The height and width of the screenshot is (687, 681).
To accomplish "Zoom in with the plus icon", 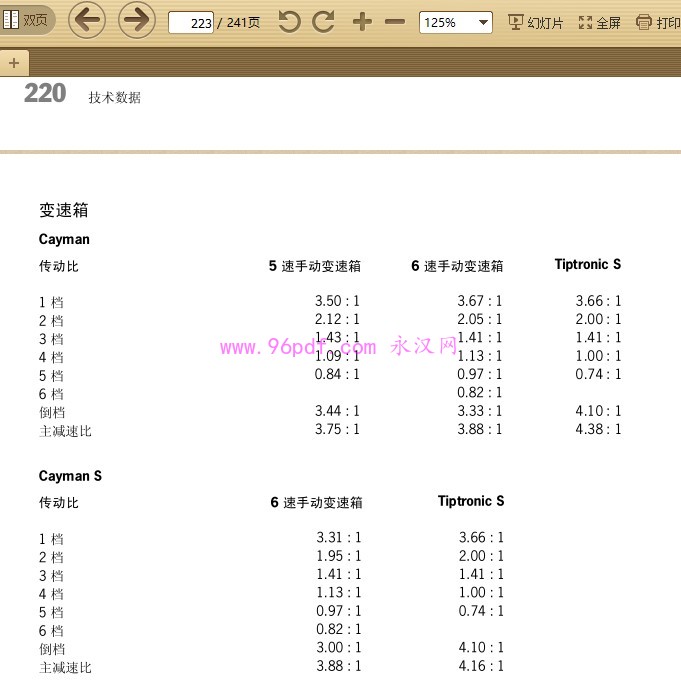I will pos(362,21).
